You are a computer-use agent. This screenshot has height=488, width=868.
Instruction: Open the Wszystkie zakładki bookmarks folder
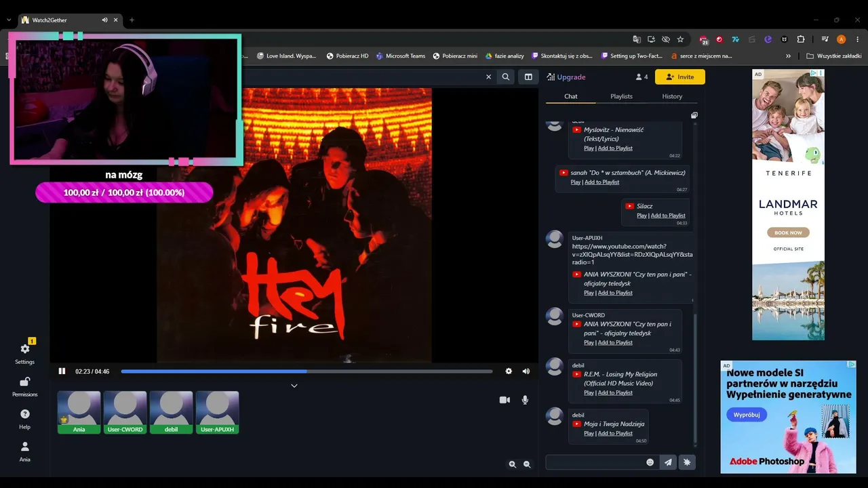pos(833,56)
